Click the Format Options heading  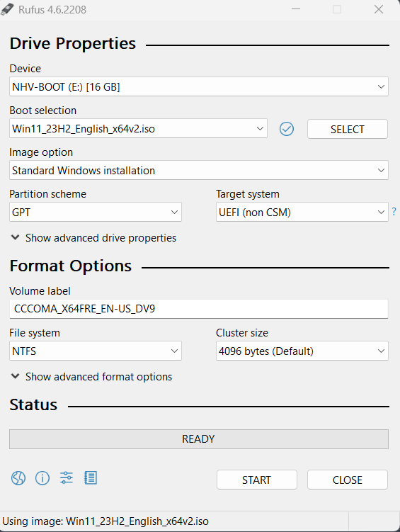71,266
